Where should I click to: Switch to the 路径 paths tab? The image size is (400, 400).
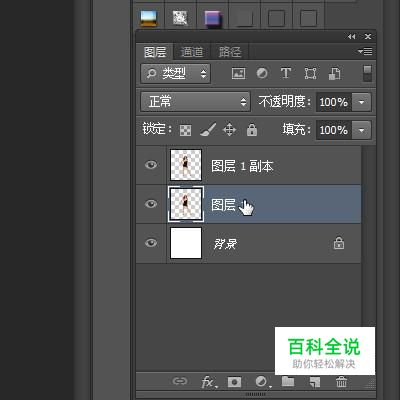[230, 52]
